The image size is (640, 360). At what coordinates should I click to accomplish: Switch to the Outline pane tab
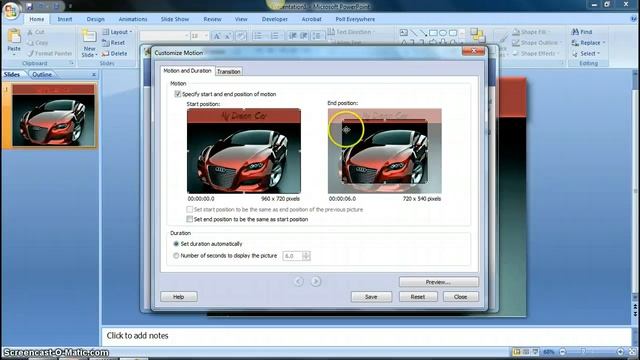(x=42, y=75)
